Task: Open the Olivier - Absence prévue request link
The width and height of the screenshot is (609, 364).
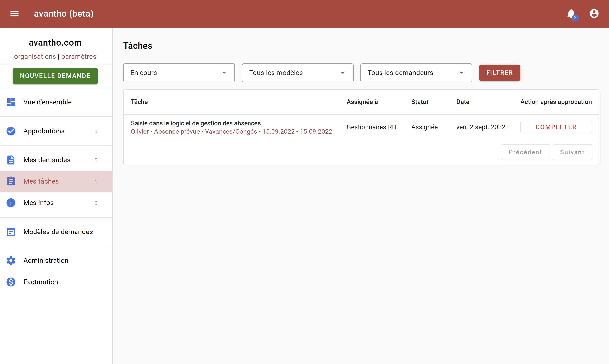Action: coord(231,132)
